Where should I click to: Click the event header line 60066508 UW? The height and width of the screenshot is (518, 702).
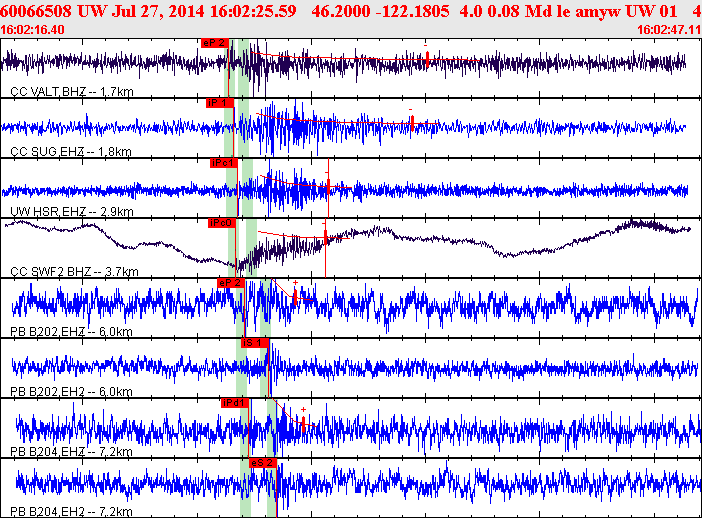coord(351,11)
